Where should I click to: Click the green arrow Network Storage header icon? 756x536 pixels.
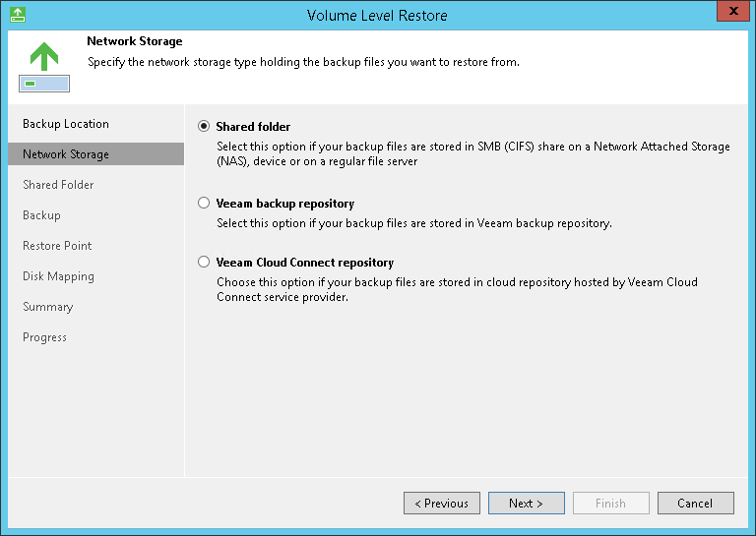pyautogui.click(x=43, y=67)
